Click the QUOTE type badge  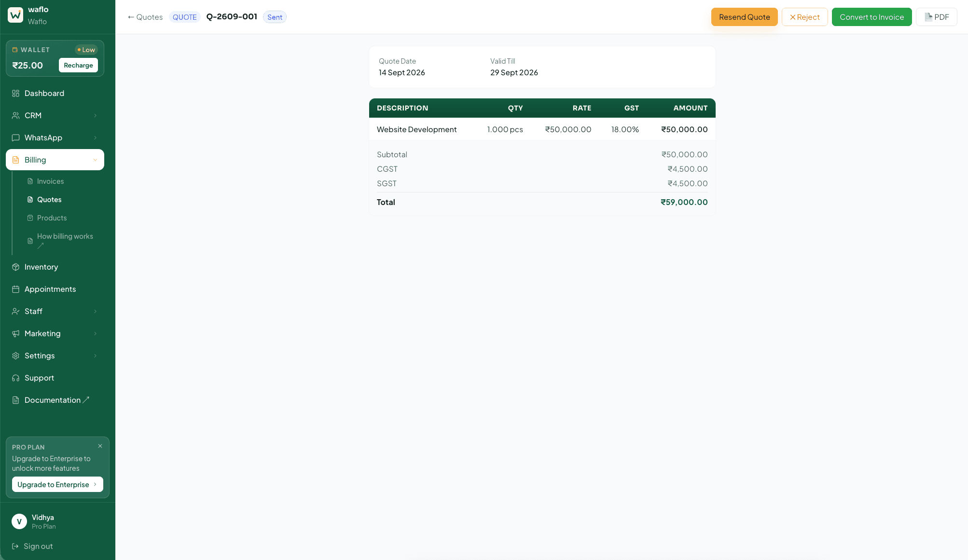point(184,17)
